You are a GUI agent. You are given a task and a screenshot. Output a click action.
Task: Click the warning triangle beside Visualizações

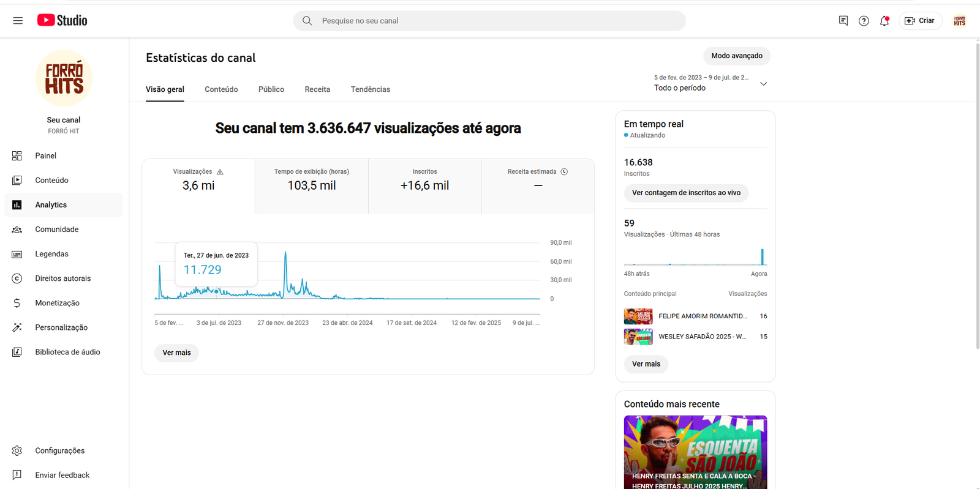tap(220, 172)
